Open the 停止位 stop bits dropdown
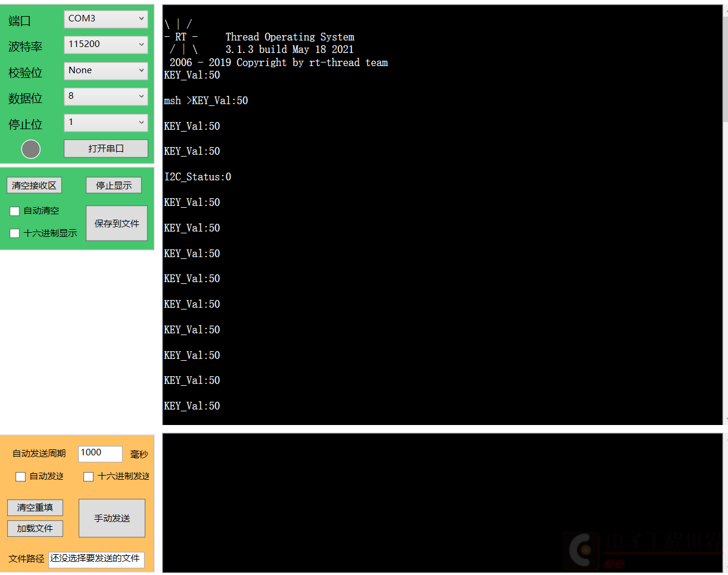This screenshot has width=728, height=575. click(x=106, y=123)
